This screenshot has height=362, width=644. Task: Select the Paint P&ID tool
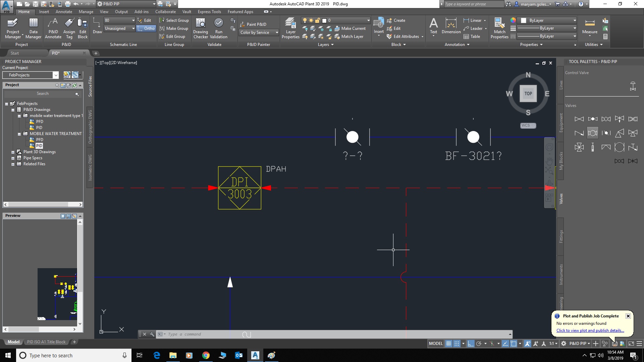point(254,24)
